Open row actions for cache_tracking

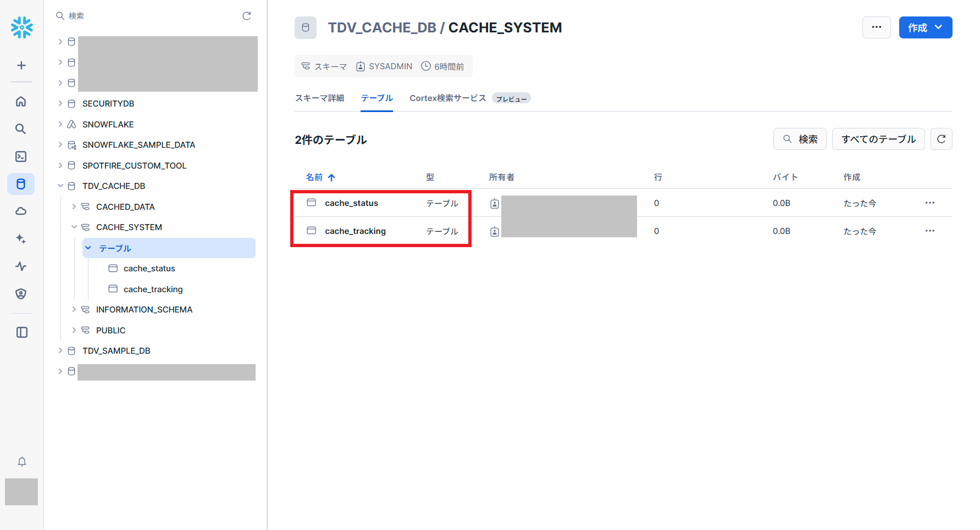(x=930, y=231)
